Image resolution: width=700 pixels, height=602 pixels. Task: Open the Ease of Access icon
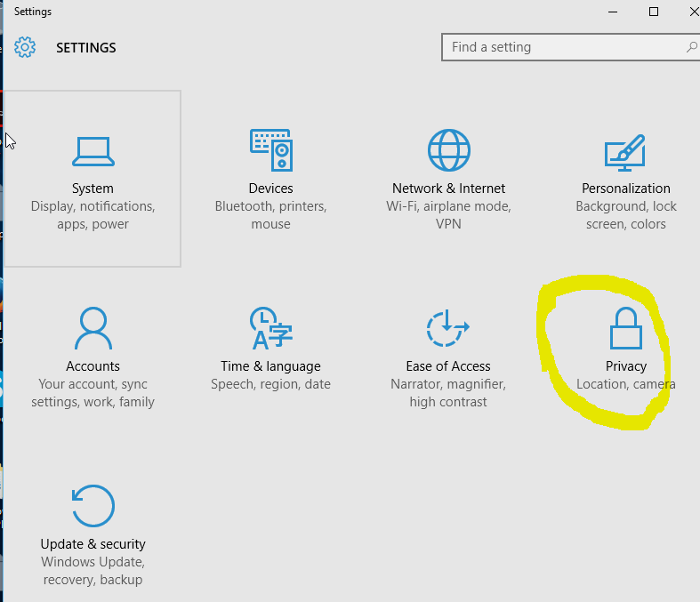(x=447, y=328)
